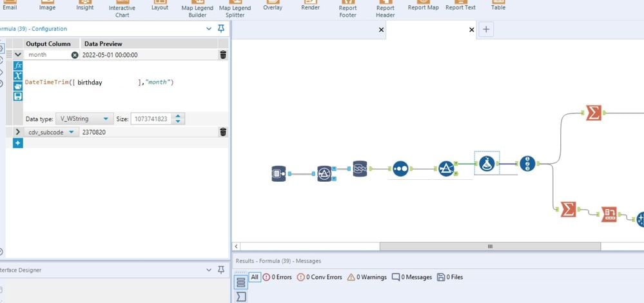Pick the Insight tool from the palette
This screenshot has width=644, height=303.
pyautogui.click(x=85, y=5)
